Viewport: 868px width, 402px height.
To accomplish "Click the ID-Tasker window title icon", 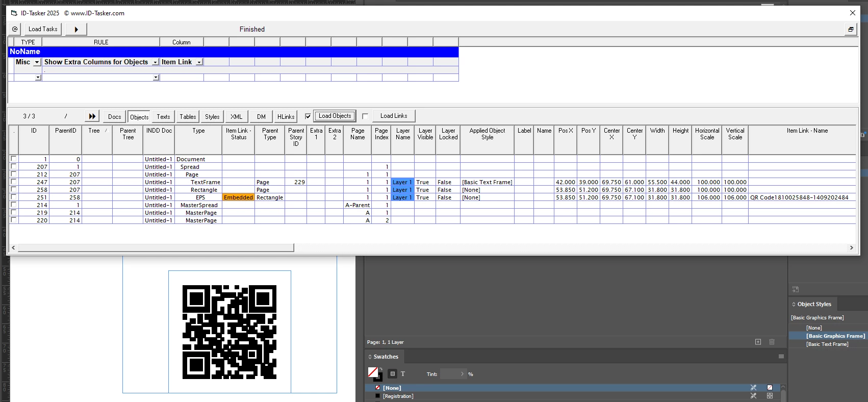I will (x=14, y=13).
